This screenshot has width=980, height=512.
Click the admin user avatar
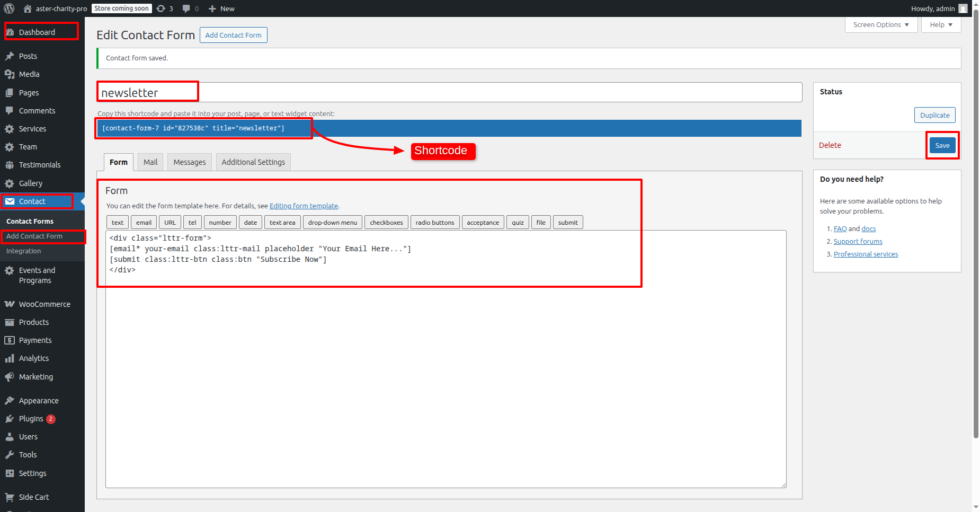[963, 8]
